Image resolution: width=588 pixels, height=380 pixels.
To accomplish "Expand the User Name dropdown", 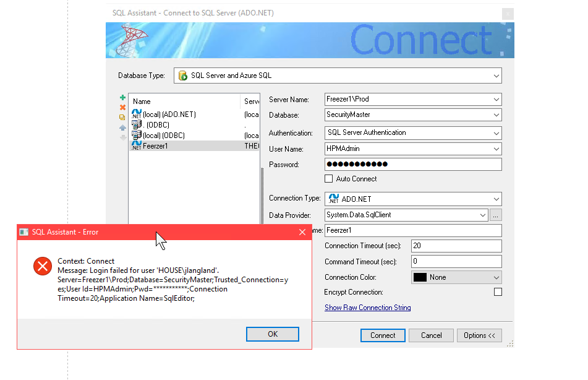I will point(496,149).
